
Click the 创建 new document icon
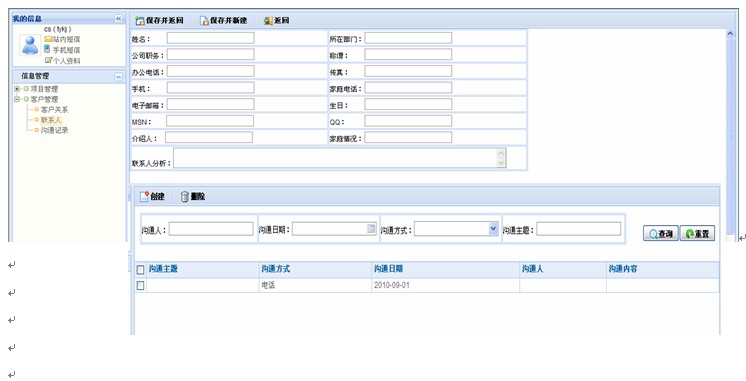(144, 196)
